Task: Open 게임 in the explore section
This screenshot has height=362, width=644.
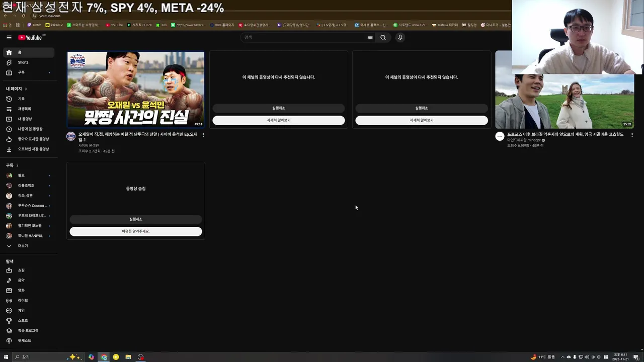Action: [x=29, y=310]
